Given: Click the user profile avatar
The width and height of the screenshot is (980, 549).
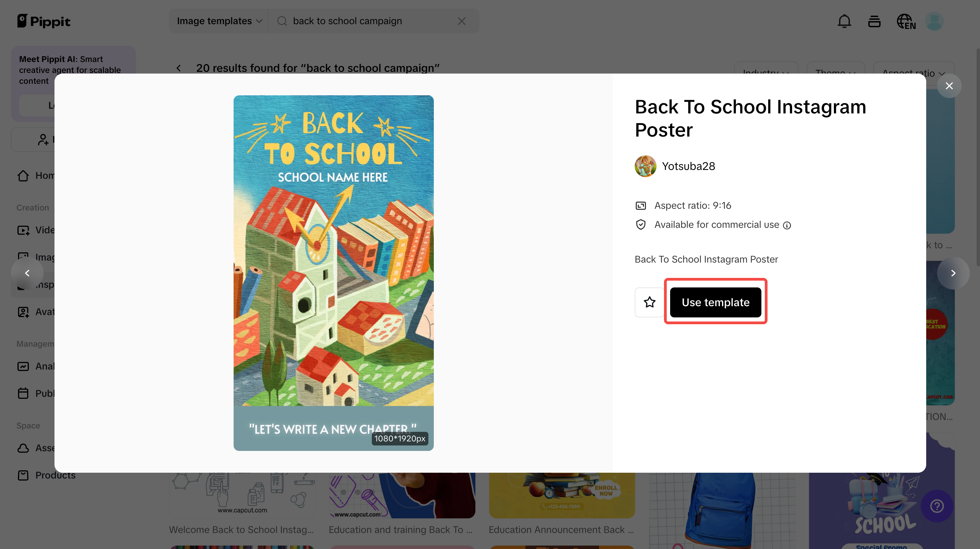Looking at the screenshot, I should [x=934, y=21].
